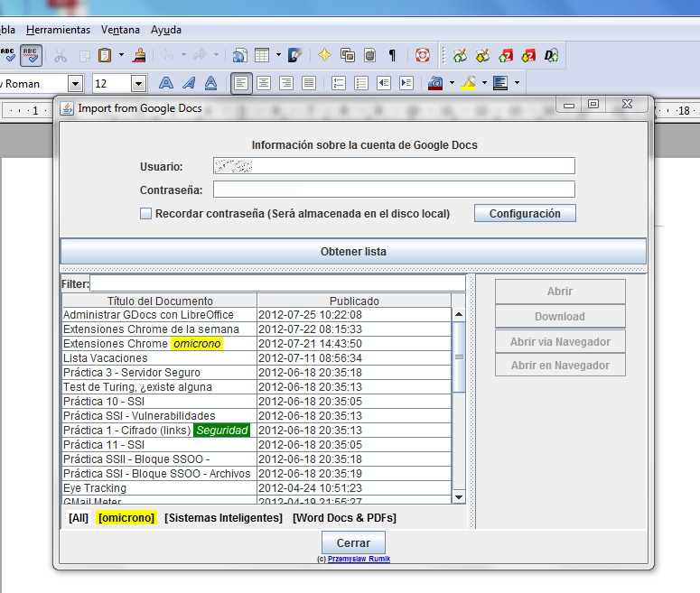
Task: Click the Contraseña password field
Action: pos(394,190)
